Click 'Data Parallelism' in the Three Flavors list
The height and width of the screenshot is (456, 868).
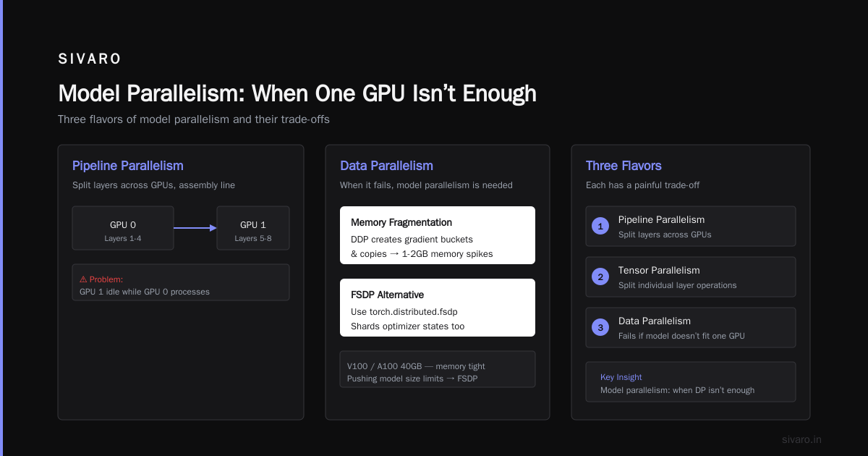(x=655, y=321)
